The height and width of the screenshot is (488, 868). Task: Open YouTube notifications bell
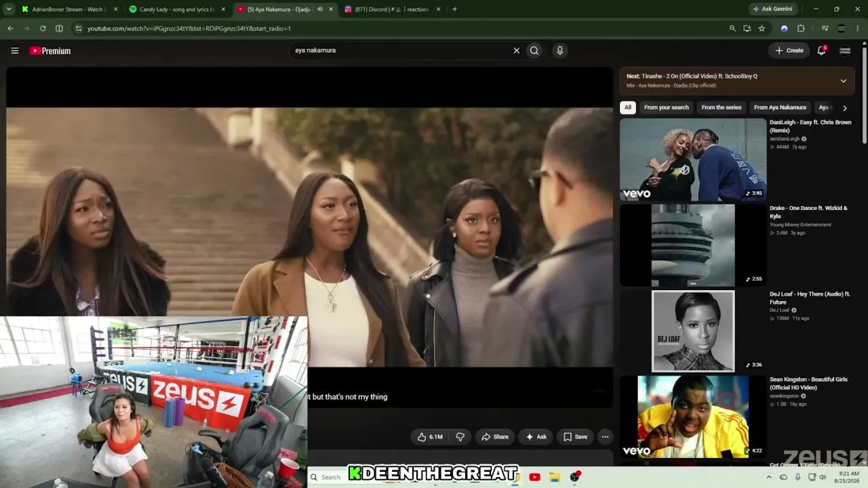click(x=821, y=50)
